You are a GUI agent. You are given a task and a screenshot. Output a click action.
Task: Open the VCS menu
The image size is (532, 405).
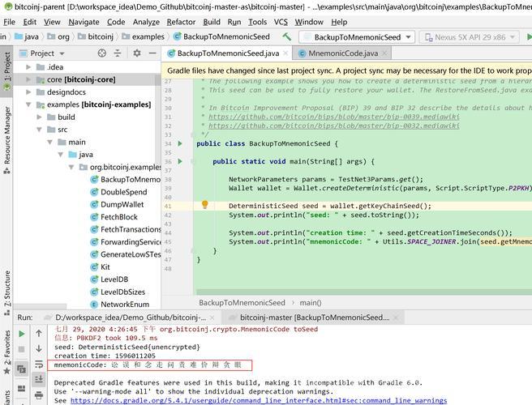pos(281,22)
